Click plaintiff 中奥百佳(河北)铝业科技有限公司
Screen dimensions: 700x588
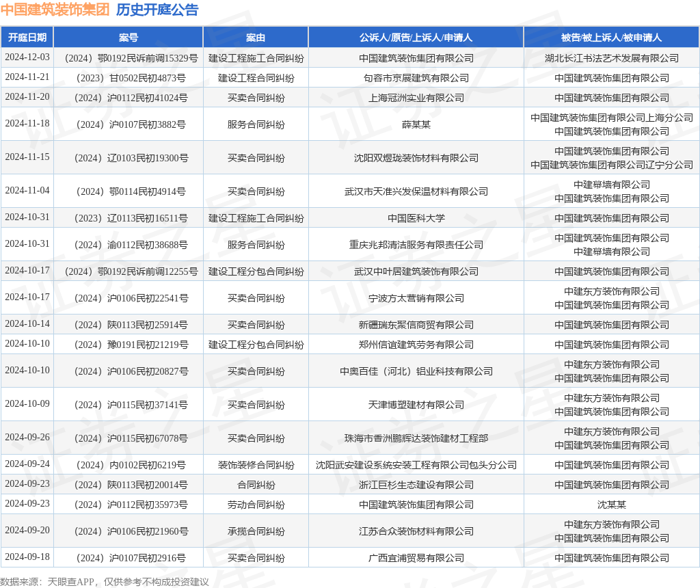416,372
